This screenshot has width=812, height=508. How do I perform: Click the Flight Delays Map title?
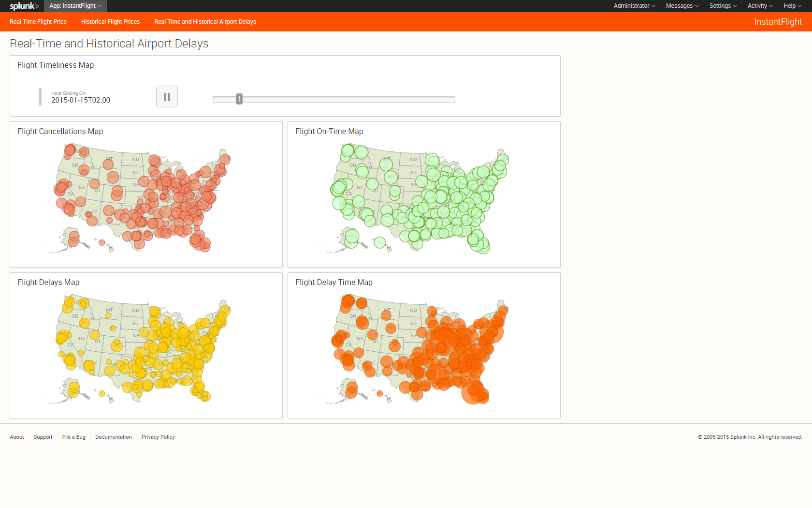click(48, 282)
